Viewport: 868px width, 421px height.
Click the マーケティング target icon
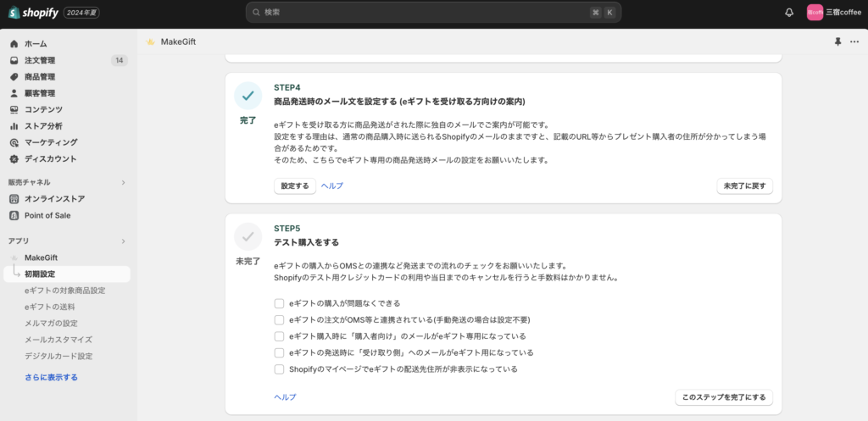click(14, 142)
